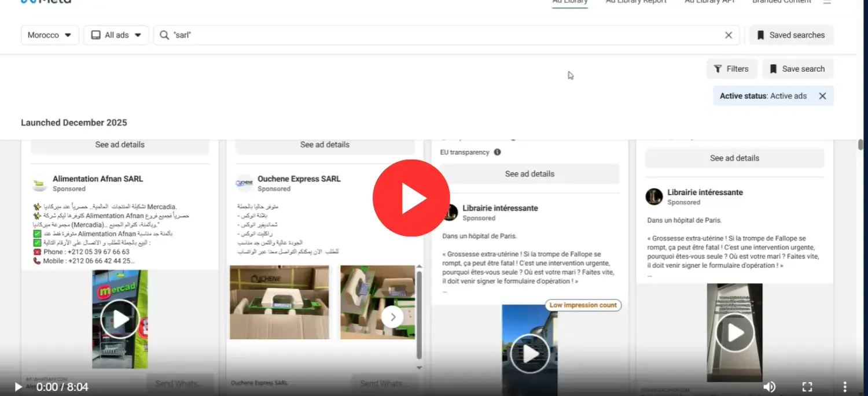This screenshot has height=396, width=868.
Task: Open Librairie intéressante link in fourth column
Action: (705, 192)
